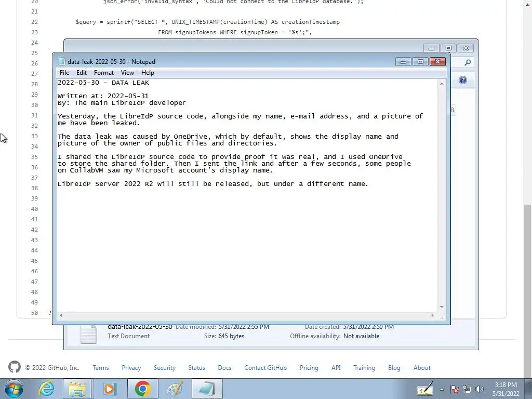Viewport: 532px width, 399px height.
Task: Click the Explorer search magnifier icon
Action: pos(468,62)
